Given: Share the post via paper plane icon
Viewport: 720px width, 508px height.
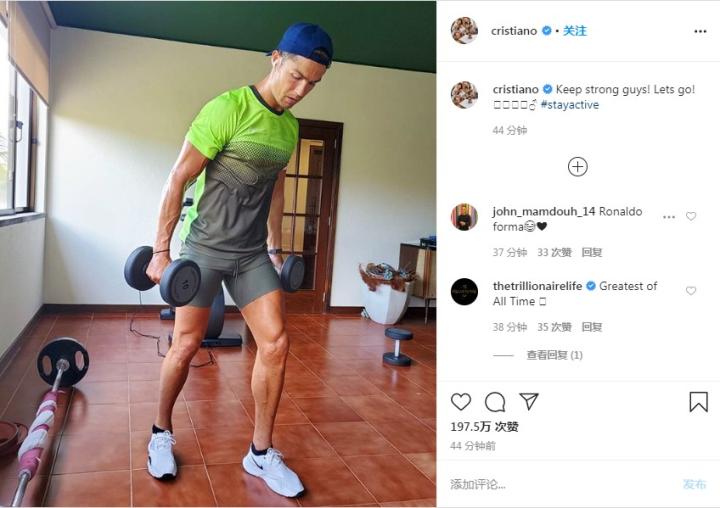Looking at the screenshot, I should click(x=529, y=401).
